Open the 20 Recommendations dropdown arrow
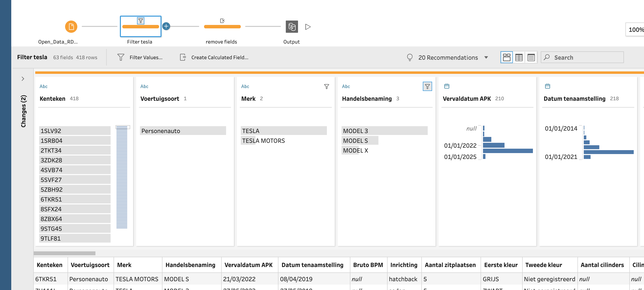 tap(486, 57)
